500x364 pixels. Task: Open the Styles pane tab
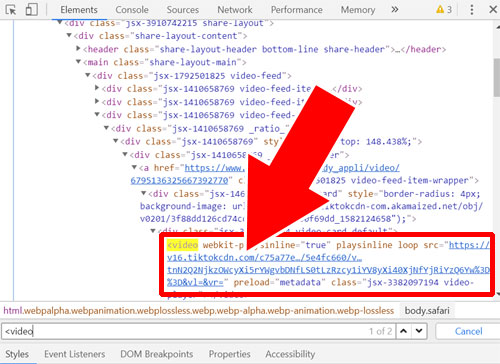pos(17,354)
